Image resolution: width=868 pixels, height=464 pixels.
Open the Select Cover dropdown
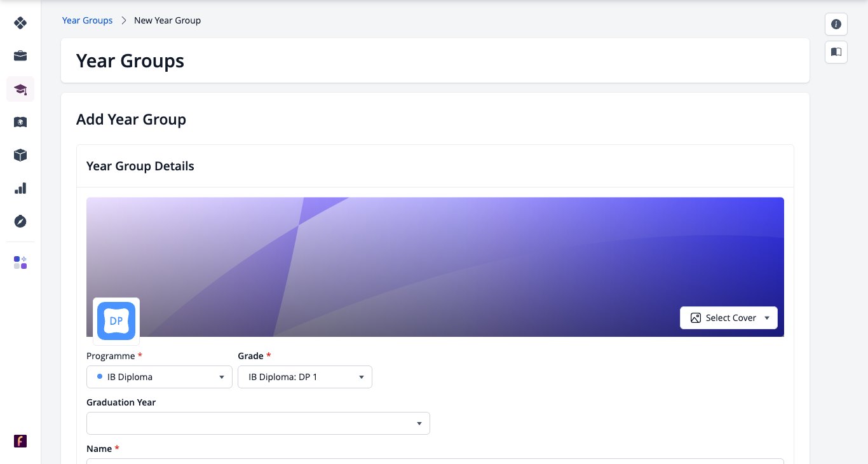(729, 318)
